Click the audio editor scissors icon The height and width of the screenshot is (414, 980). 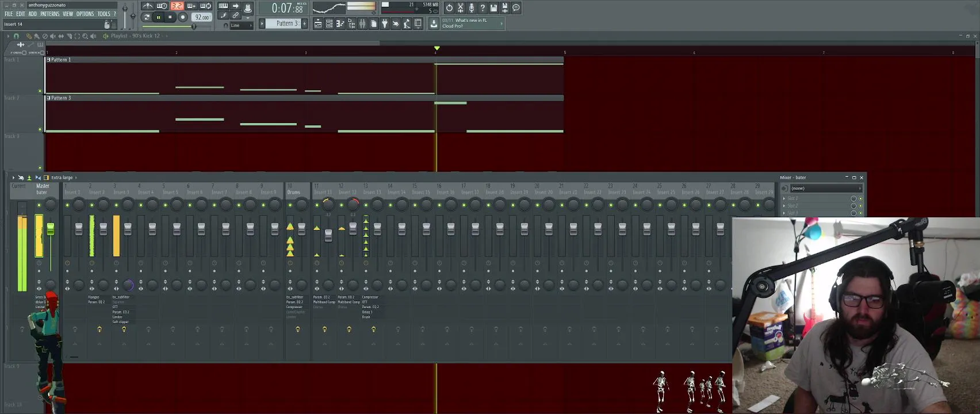pyautogui.click(x=460, y=7)
